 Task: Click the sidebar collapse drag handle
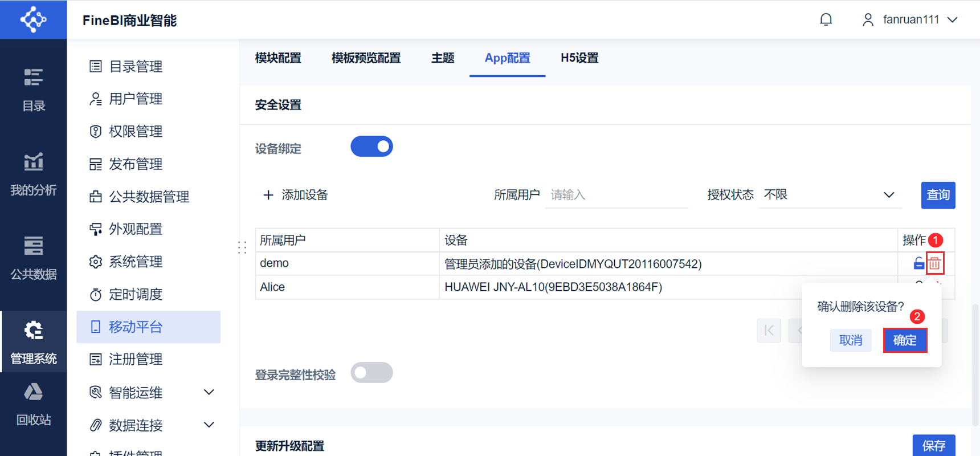click(x=242, y=247)
